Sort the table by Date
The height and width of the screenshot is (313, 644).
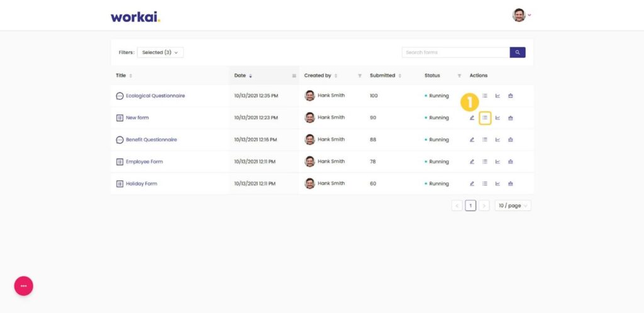tap(250, 76)
